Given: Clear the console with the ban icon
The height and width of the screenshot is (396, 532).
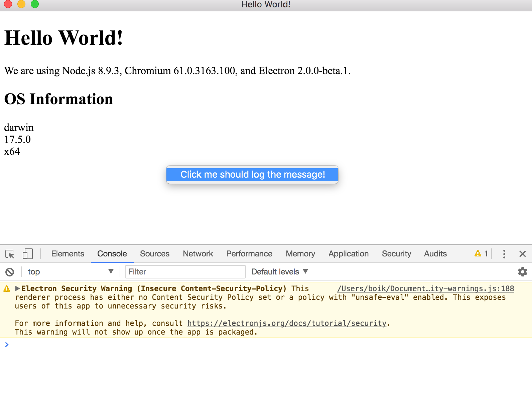Looking at the screenshot, I should 10,272.
